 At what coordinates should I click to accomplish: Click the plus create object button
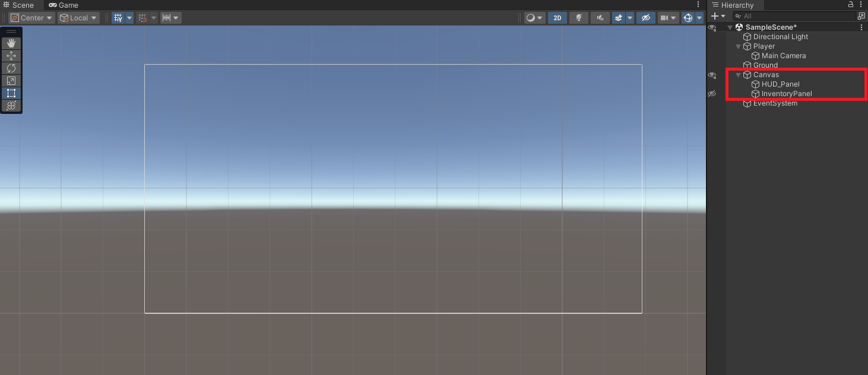pos(715,16)
